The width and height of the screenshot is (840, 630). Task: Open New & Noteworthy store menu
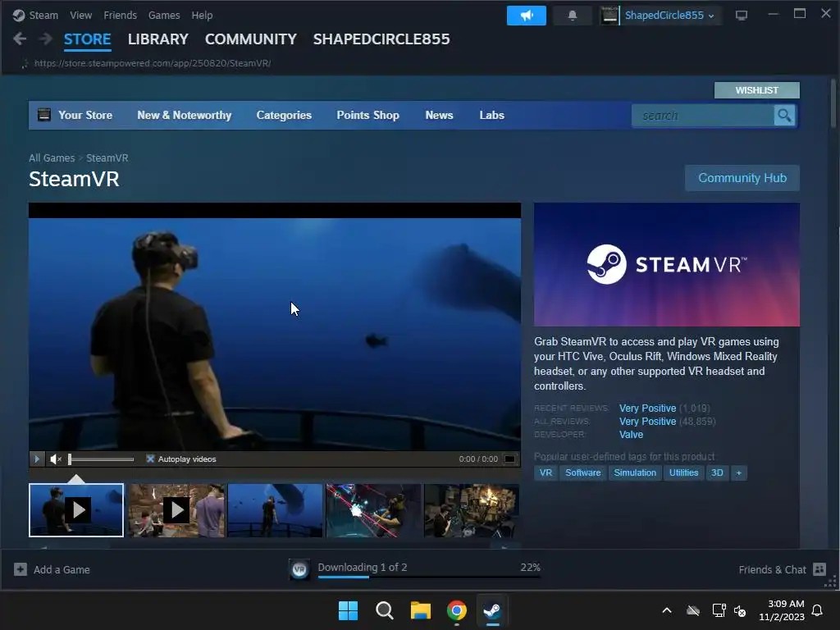(185, 115)
